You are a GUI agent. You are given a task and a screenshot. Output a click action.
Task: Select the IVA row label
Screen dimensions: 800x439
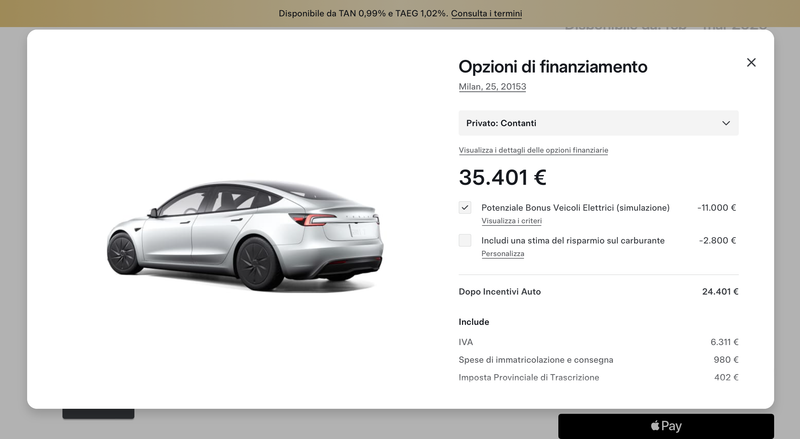466,342
